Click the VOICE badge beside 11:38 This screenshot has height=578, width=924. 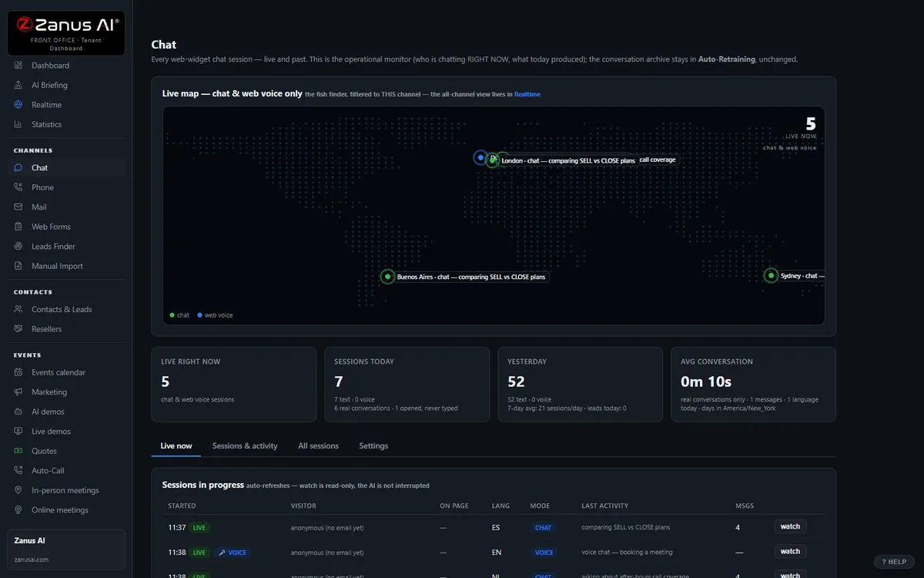(232, 553)
